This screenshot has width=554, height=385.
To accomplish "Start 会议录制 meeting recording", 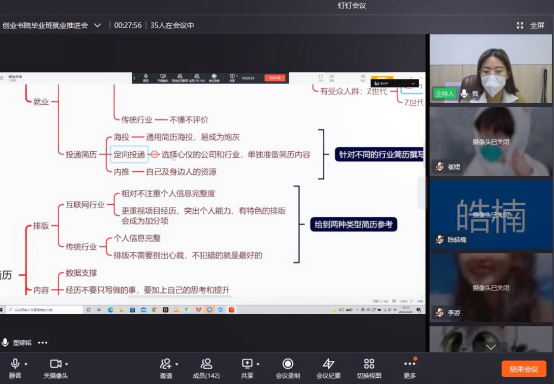I will coord(288,368).
